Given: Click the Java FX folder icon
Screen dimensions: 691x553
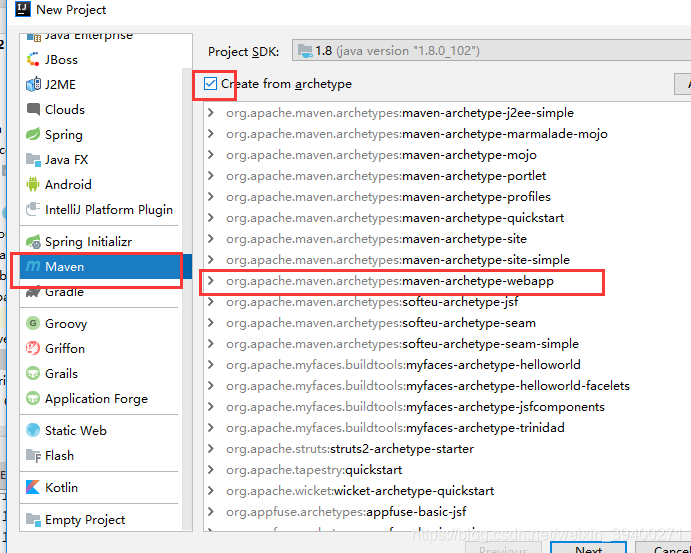Looking at the screenshot, I should [x=33, y=160].
